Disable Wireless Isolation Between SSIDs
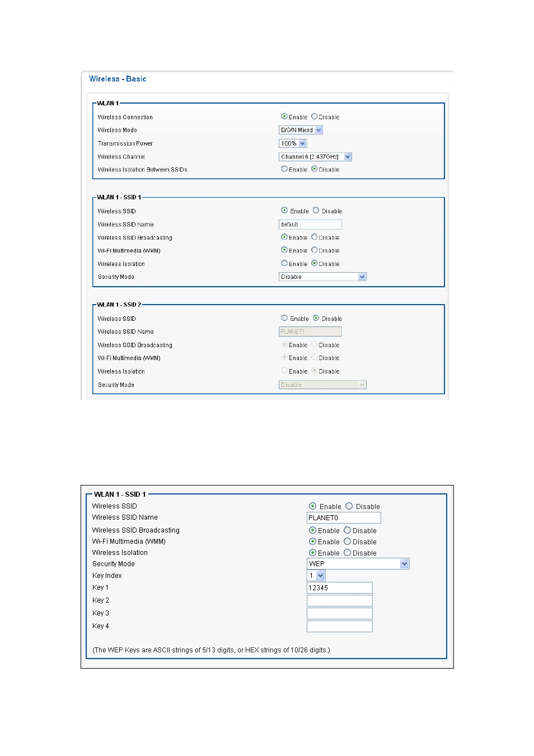The height and width of the screenshot is (756, 534). [x=315, y=169]
